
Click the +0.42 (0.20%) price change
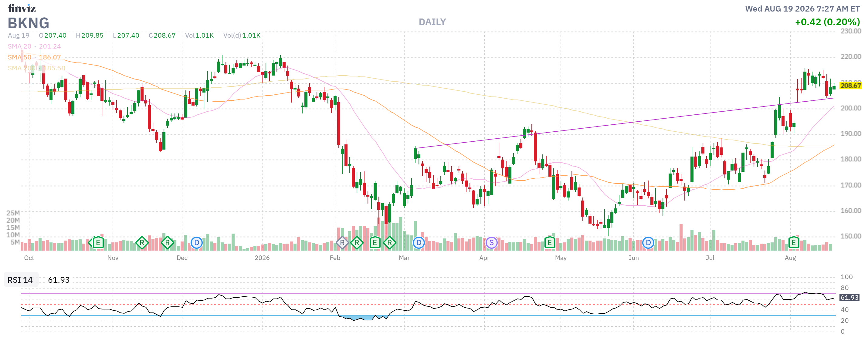[828, 22]
